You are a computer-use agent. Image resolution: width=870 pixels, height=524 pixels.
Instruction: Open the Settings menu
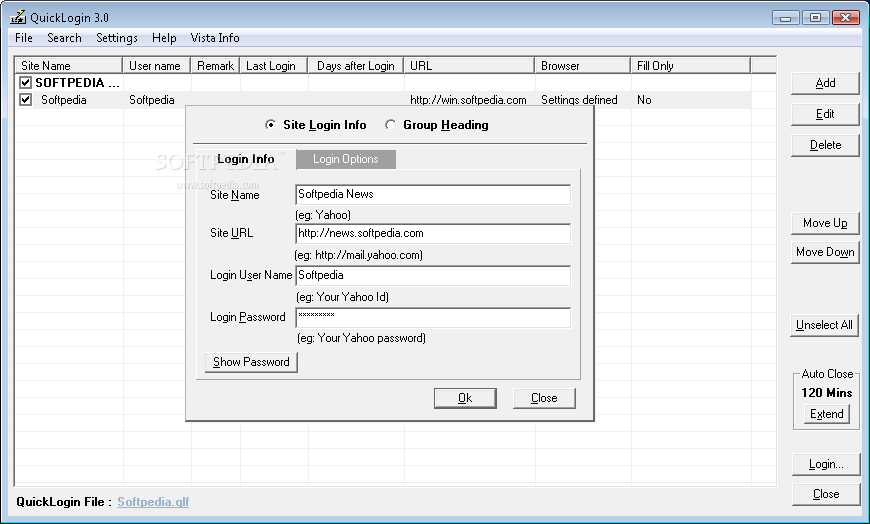(x=117, y=38)
